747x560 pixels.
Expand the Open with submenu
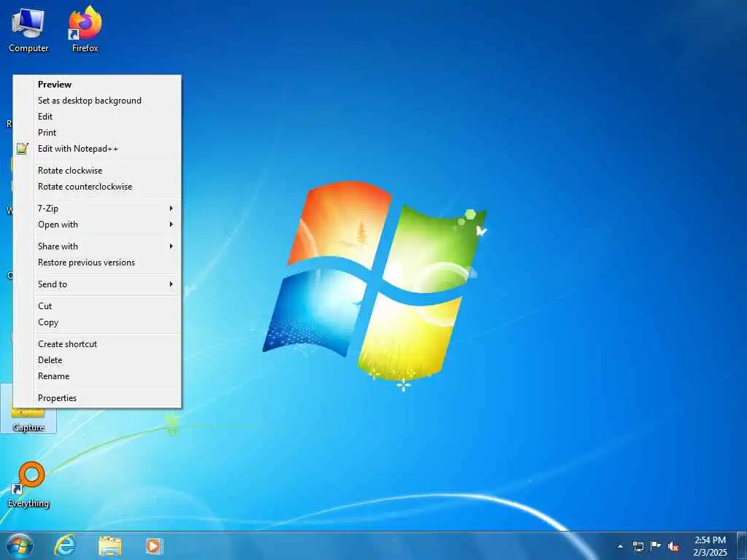click(97, 225)
